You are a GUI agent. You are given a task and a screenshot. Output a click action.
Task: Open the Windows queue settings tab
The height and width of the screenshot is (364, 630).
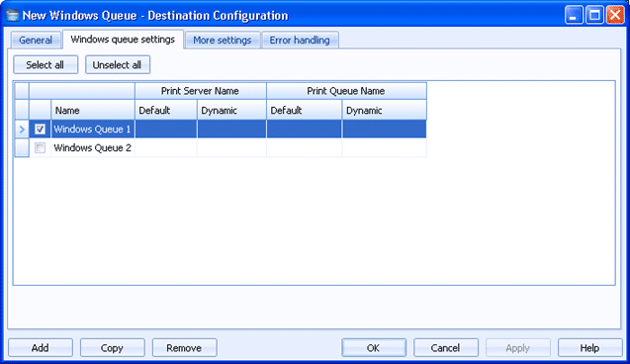(123, 40)
